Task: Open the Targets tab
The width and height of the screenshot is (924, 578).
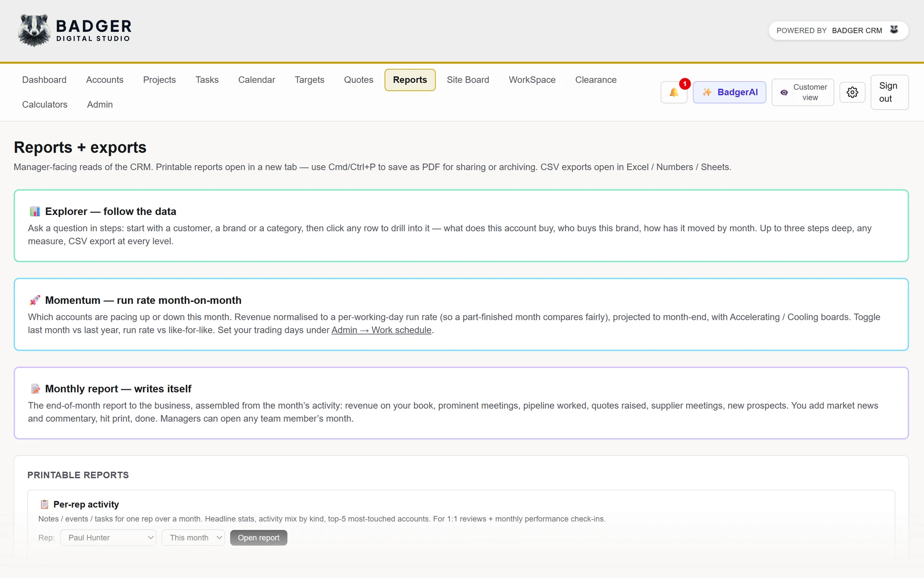Action: 310,80
